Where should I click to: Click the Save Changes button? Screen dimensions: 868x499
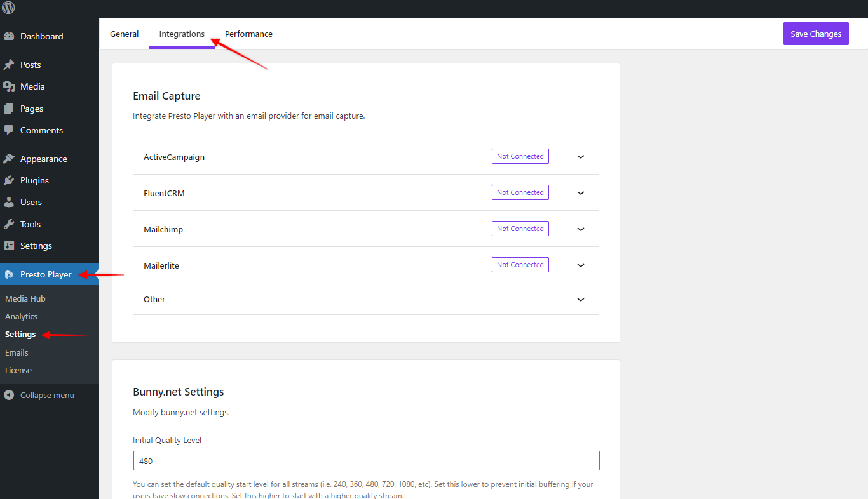pyautogui.click(x=815, y=34)
